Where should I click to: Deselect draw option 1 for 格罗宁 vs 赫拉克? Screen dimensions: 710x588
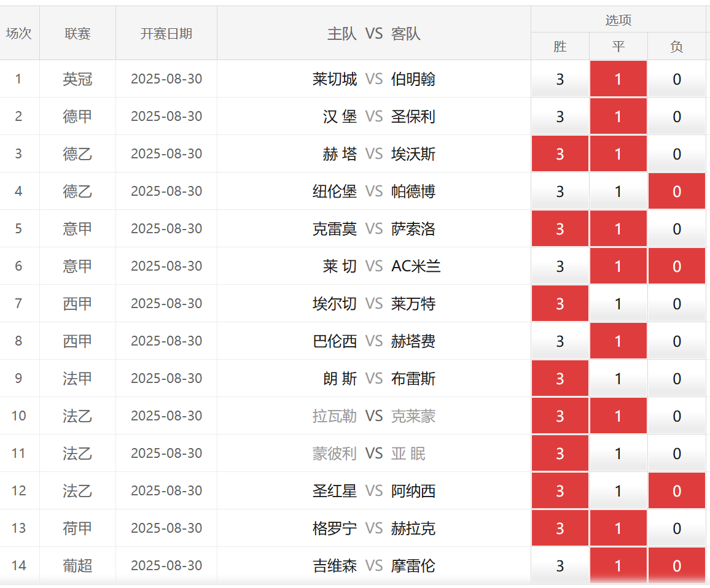(618, 528)
